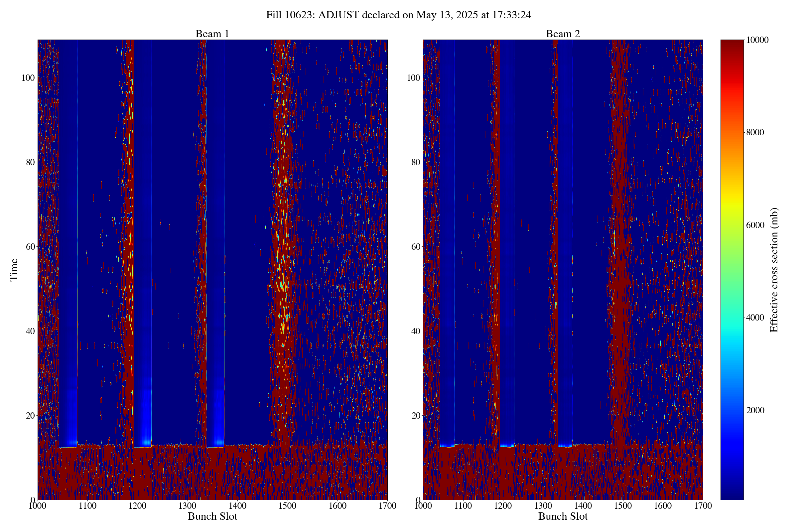
Task: Click the 'Time' y-axis label
Action: pos(14,270)
